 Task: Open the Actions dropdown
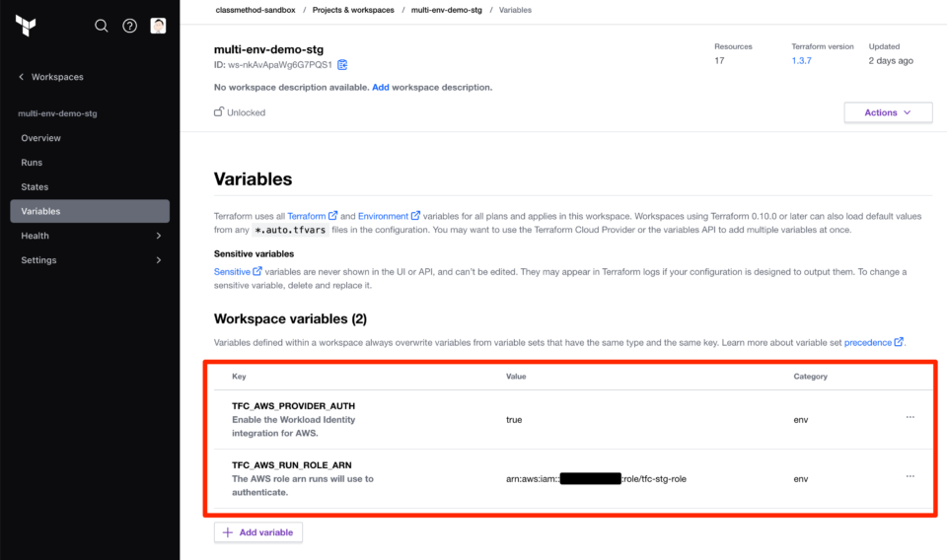tap(888, 112)
